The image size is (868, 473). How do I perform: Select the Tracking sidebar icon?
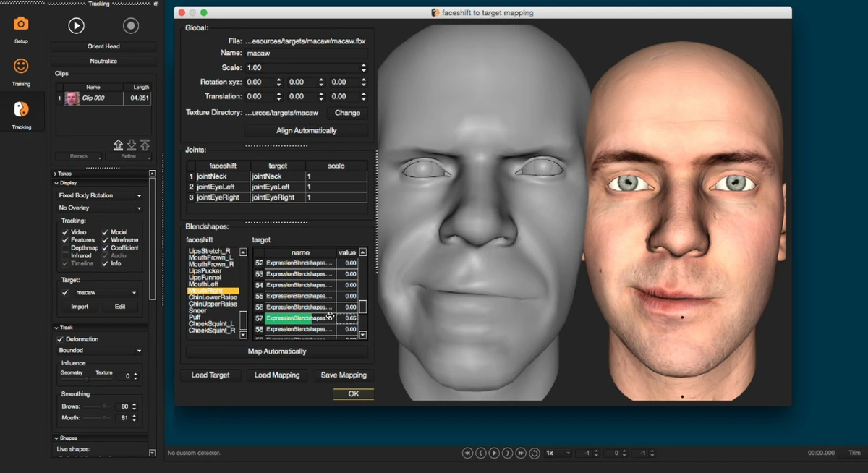click(21, 114)
